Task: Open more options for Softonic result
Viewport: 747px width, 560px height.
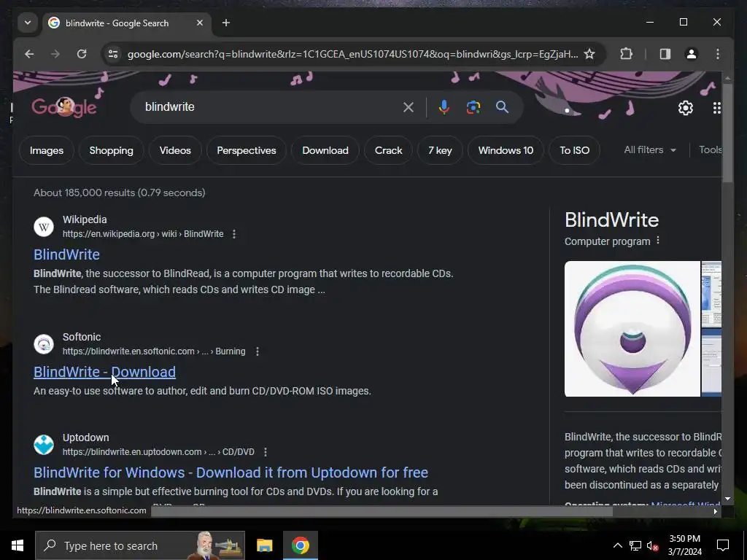Action: (x=258, y=351)
